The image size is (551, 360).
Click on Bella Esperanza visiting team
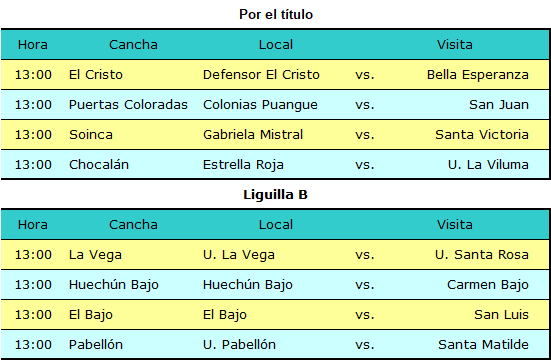[x=478, y=75]
